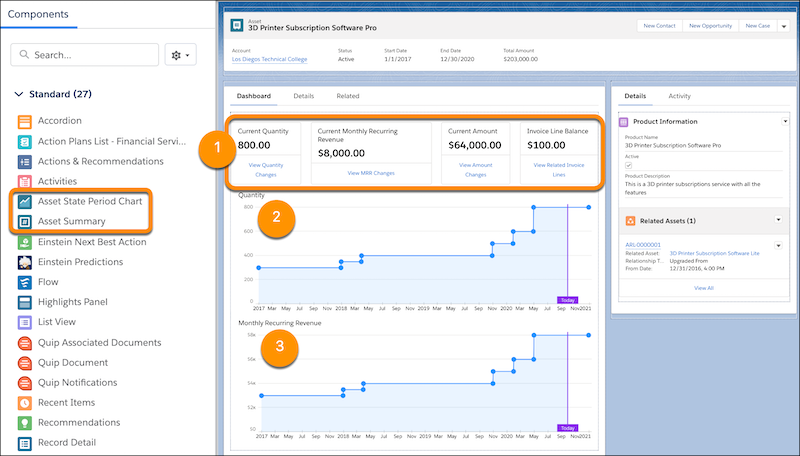Switch to the Components tab
This screenshot has height=456, width=800.
[38, 14]
